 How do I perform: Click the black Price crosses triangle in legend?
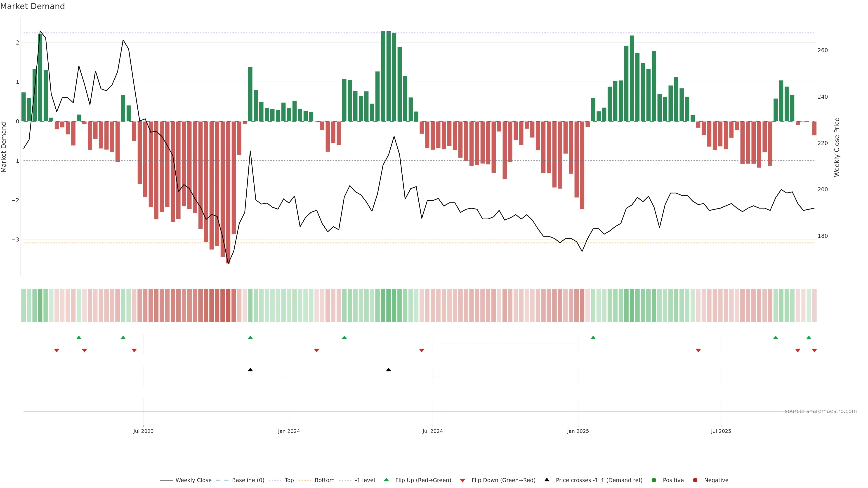[x=547, y=480]
